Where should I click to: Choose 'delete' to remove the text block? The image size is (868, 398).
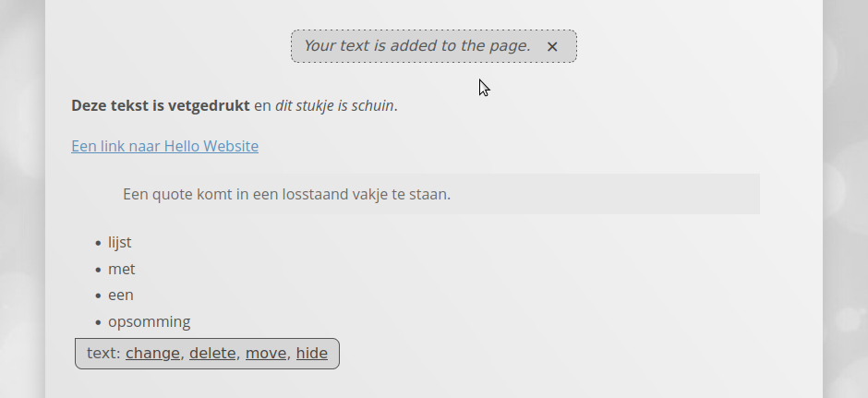point(212,353)
